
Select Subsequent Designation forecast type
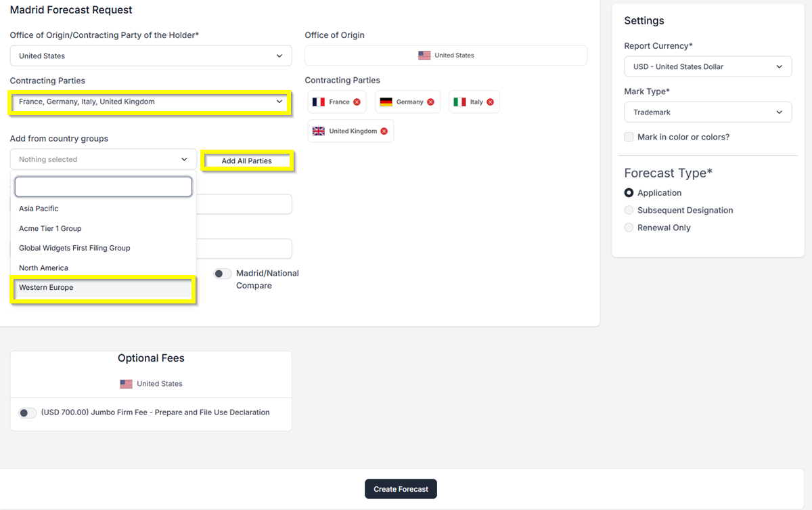click(629, 211)
